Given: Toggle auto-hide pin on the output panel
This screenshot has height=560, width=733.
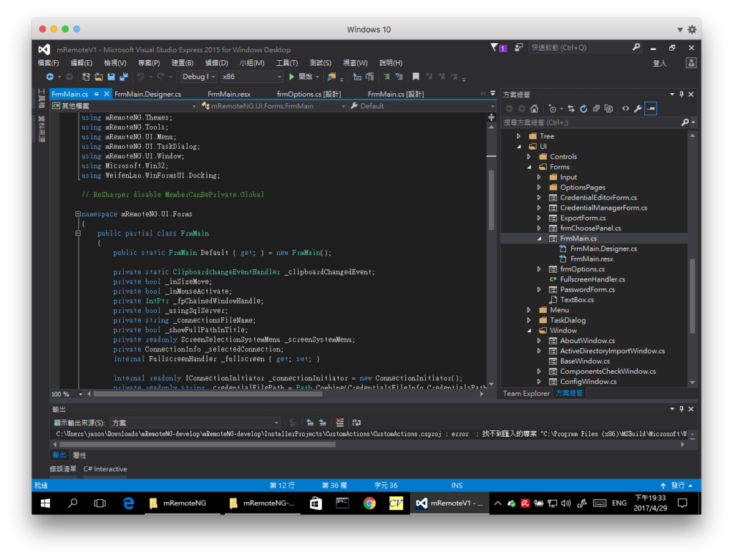Looking at the screenshot, I should [681, 409].
